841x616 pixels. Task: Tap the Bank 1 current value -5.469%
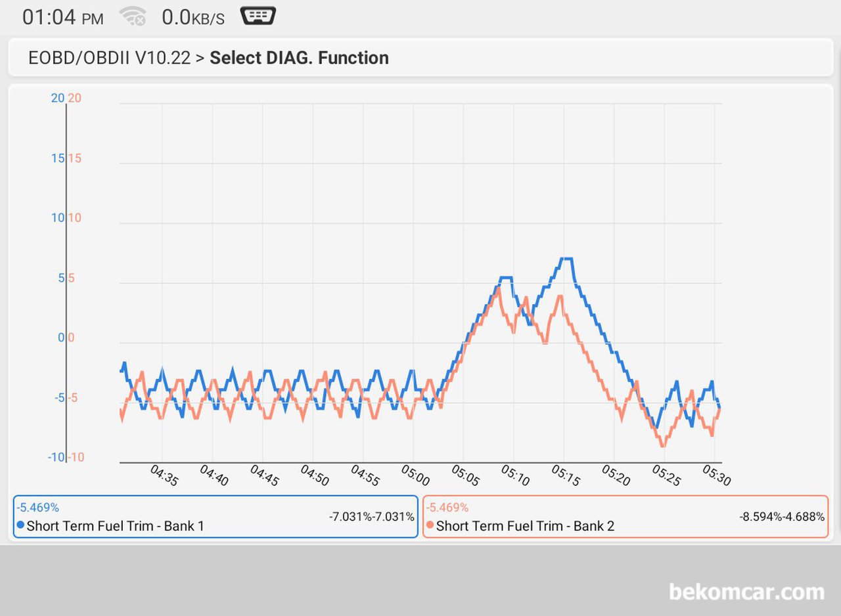pos(38,508)
